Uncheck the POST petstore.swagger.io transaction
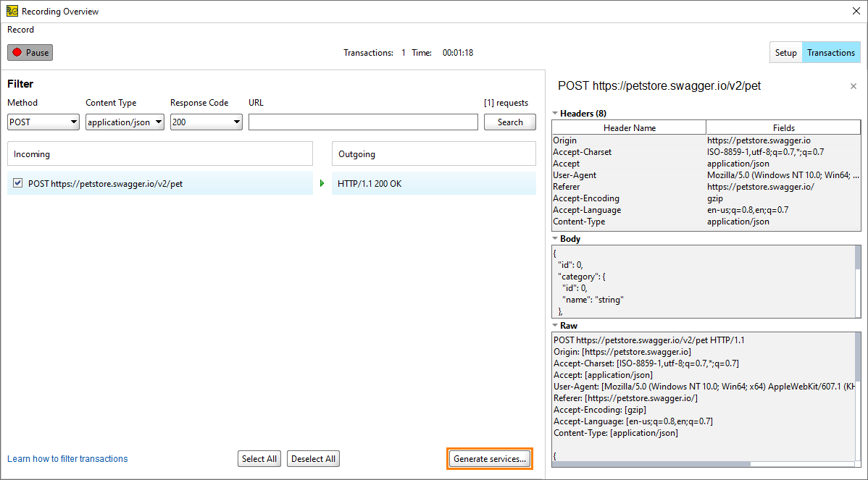The width and height of the screenshot is (868, 480). (17, 183)
